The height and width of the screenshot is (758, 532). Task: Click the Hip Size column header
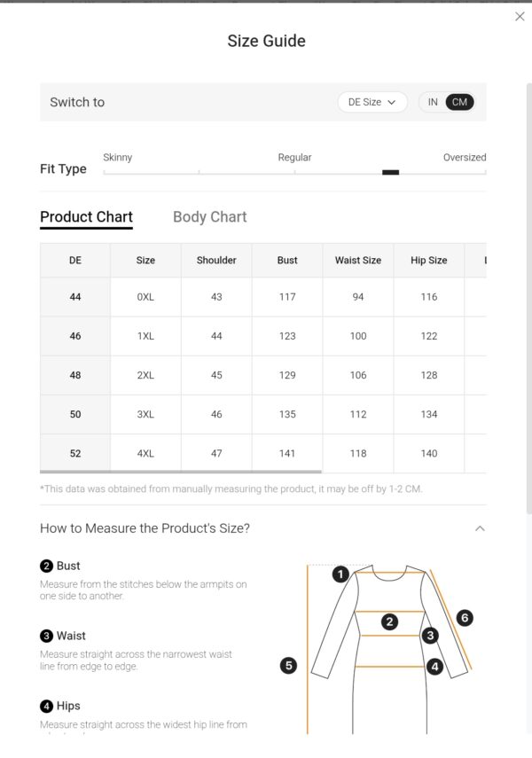429,260
